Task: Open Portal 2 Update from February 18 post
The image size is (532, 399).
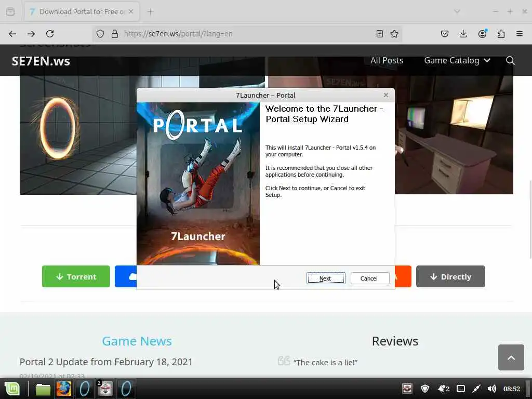Action: (106, 362)
